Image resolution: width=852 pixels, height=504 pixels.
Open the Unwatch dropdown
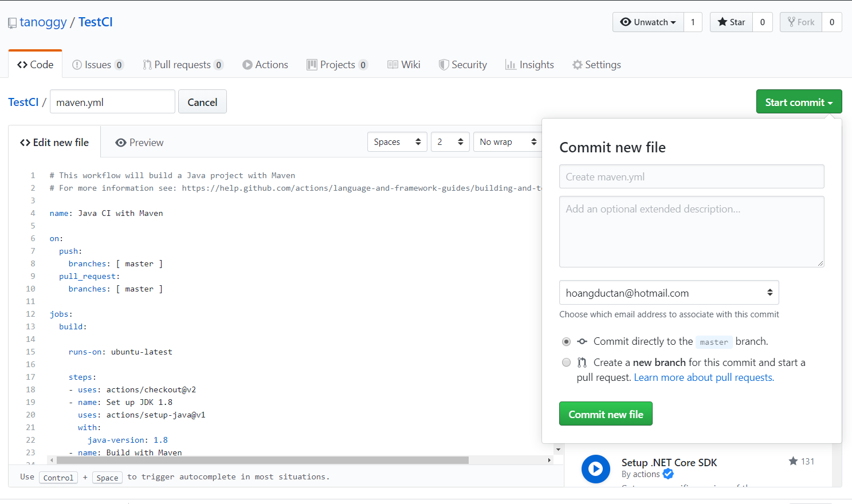tap(648, 22)
